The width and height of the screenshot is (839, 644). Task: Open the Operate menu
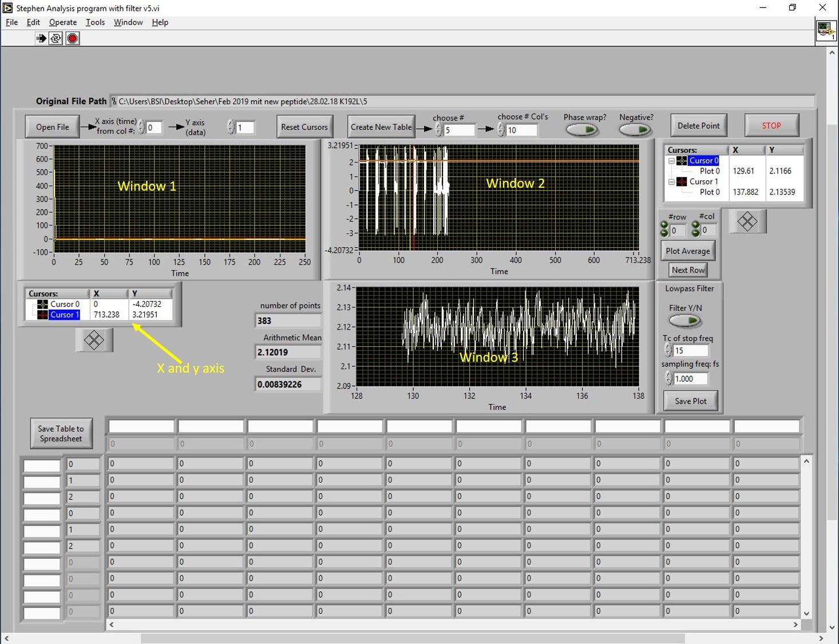[x=63, y=22]
